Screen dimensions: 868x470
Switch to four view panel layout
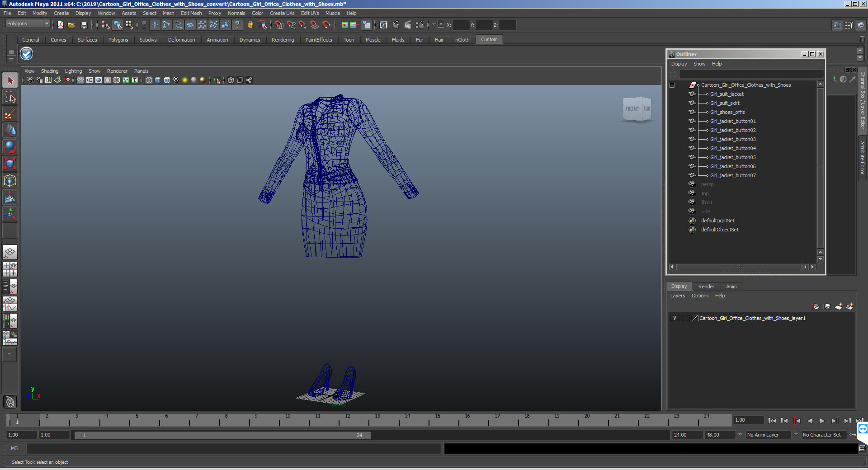10,269
